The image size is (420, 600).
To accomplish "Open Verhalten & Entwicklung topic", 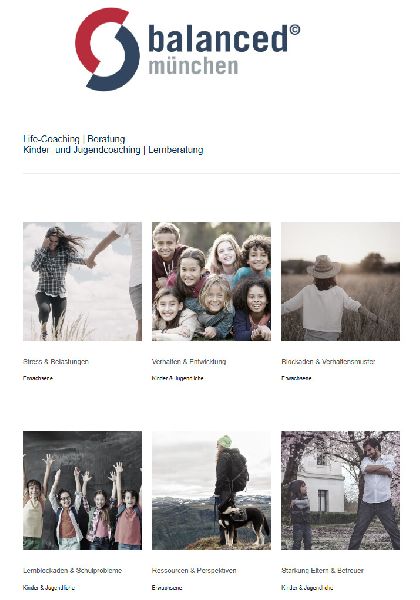I will point(189,361).
